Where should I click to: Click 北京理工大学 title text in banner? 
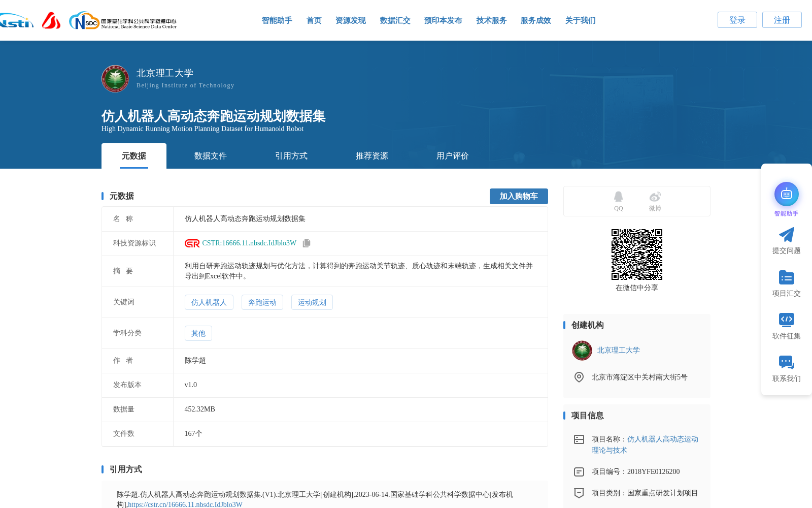pos(165,73)
